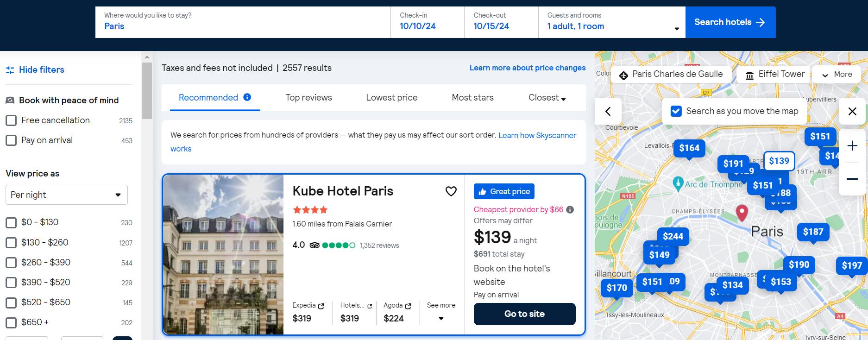Check the $390 - $520 price range
This screenshot has height=340, width=868.
pyautogui.click(x=11, y=283)
